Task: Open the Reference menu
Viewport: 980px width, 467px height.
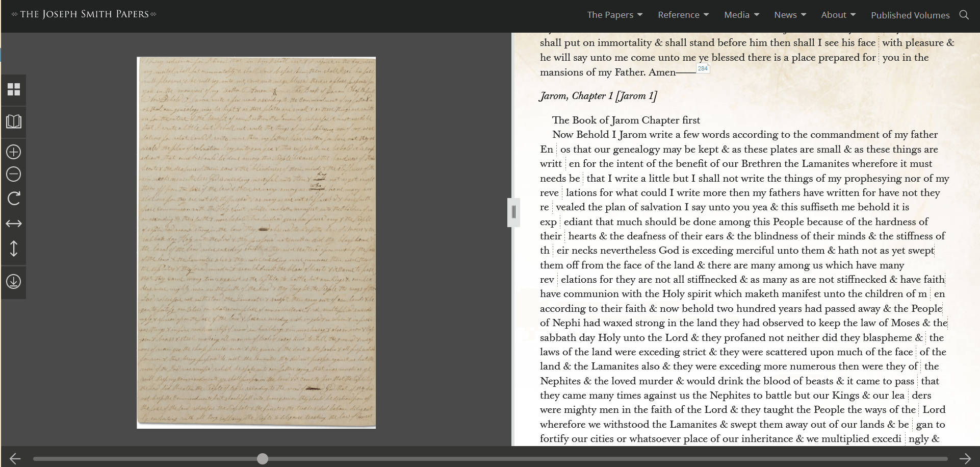Action: pos(683,15)
